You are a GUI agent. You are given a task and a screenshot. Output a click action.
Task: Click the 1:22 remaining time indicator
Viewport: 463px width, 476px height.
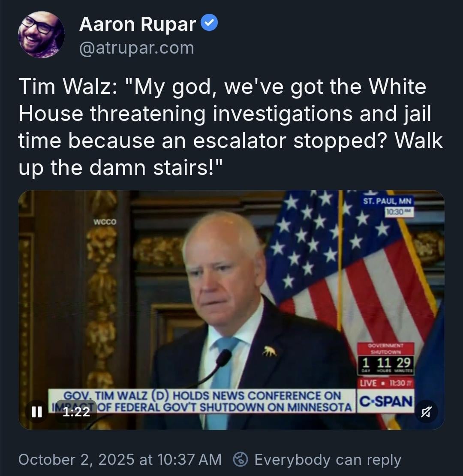coord(76,412)
